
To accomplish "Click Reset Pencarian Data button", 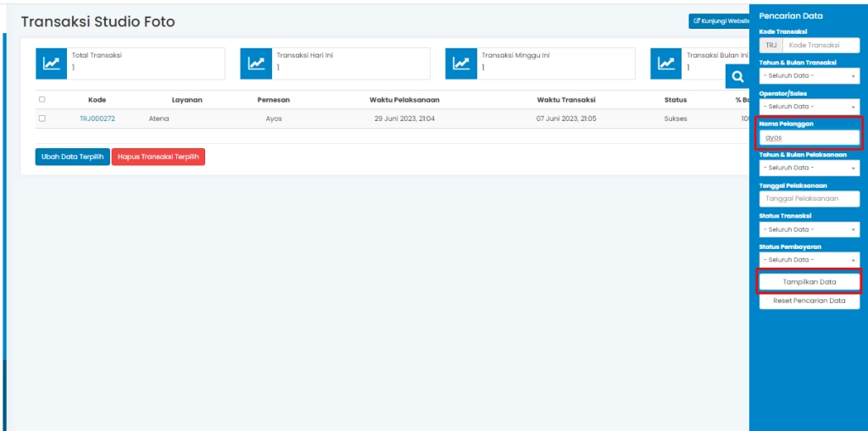I will click(809, 301).
